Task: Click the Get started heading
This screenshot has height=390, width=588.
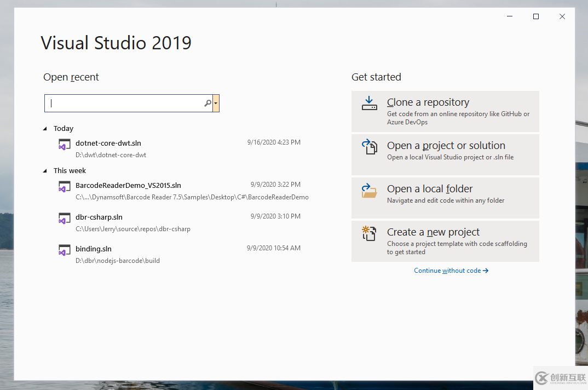Action: 376,77
